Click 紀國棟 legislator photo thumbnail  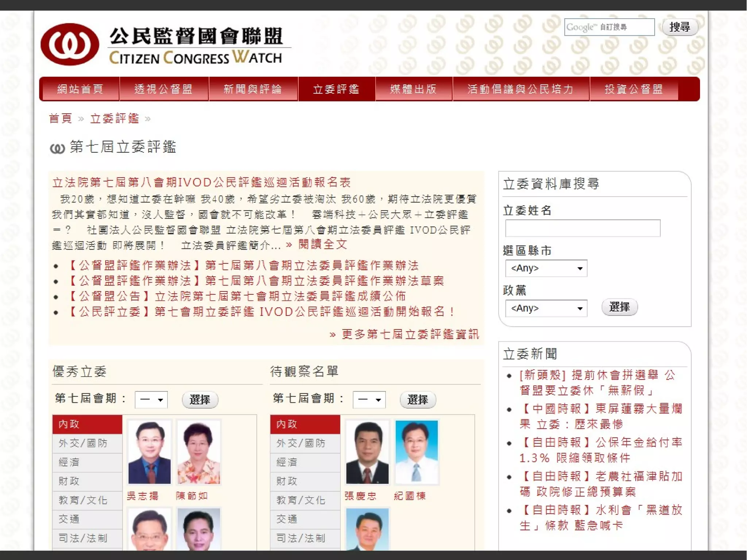[417, 452]
